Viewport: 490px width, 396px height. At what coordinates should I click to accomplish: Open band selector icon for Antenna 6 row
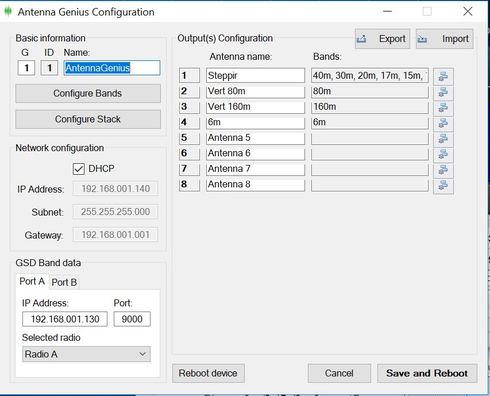[443, 154]
